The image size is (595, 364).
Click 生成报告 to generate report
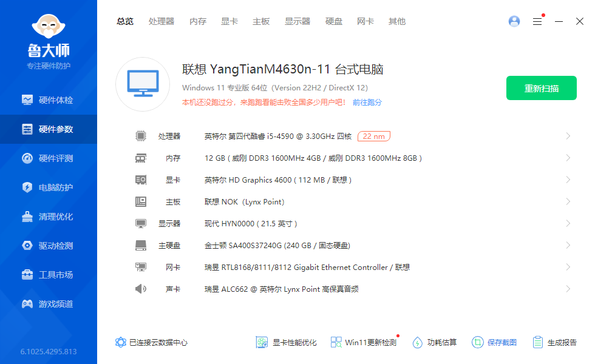[554, 342]
